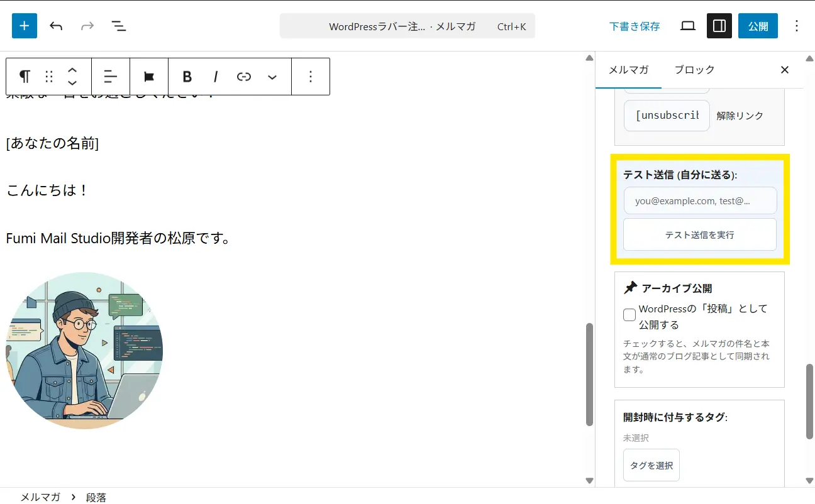Open the block inserter plus button
The image size is (815, 504).
pyautogui.click(x=25, y=26)
